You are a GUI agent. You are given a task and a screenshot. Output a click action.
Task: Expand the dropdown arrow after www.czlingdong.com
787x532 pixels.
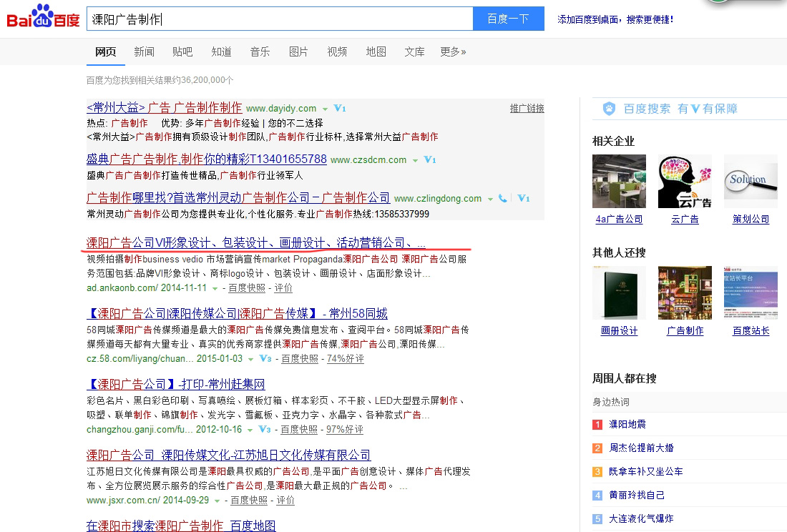pyautogui.click(x=490, y=199)
